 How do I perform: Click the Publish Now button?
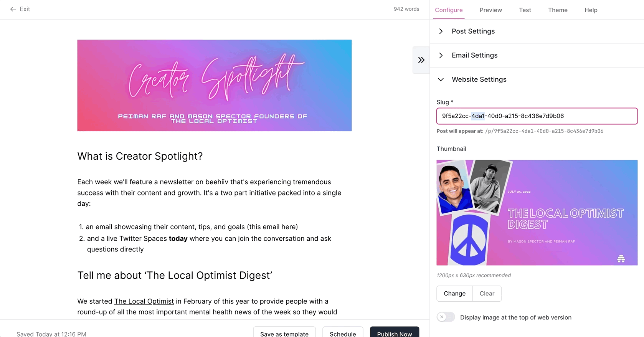point(395,332)
